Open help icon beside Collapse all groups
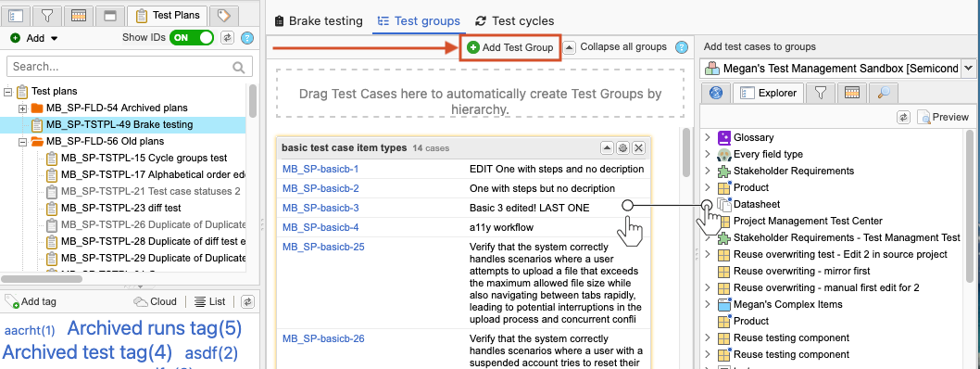 [x=682, y=47]
